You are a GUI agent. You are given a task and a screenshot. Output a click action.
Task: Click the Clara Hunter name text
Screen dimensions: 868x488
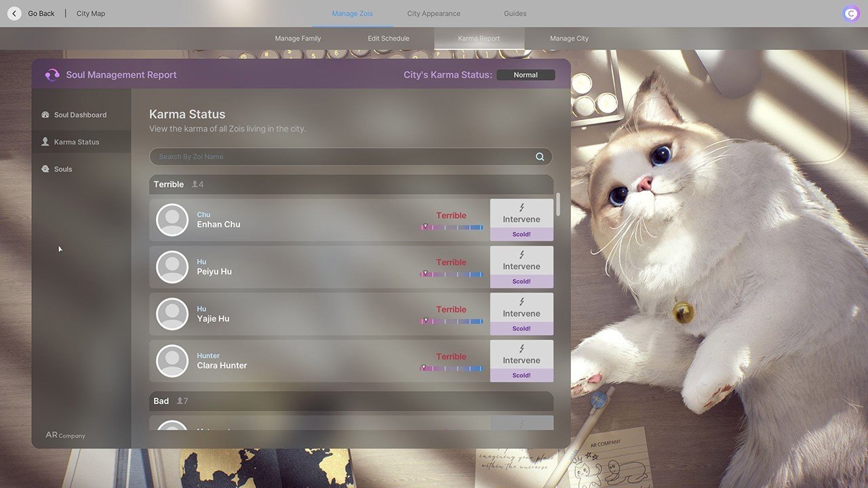coord(222,365)
